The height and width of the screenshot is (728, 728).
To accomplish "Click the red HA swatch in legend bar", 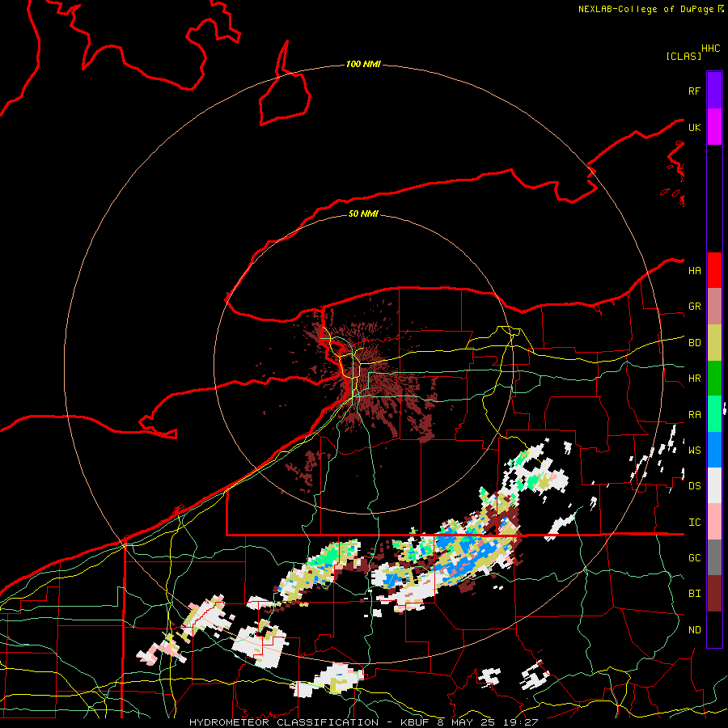I will click(714, 270).
